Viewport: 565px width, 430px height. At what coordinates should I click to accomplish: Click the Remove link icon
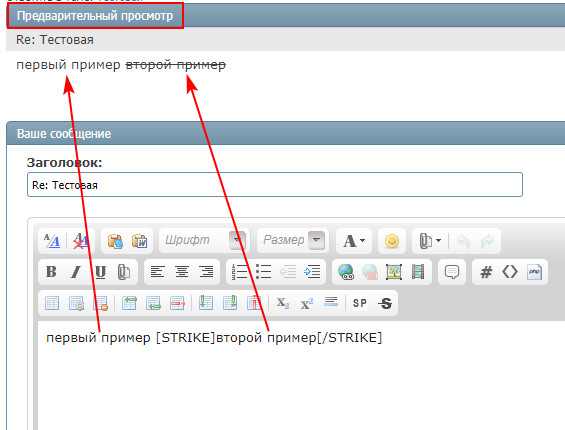tap(370, 272)
